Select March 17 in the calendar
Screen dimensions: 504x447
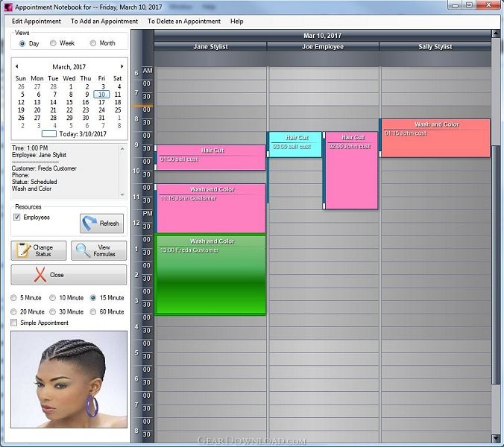click(101, 102)
